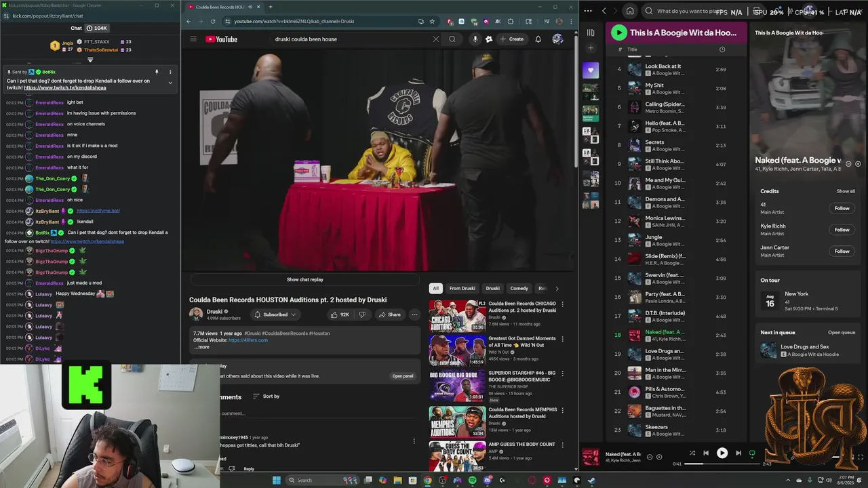Open Spotify three-dot app menu
The height and width of the screenshot is (488, 868).
coord(588,11)
